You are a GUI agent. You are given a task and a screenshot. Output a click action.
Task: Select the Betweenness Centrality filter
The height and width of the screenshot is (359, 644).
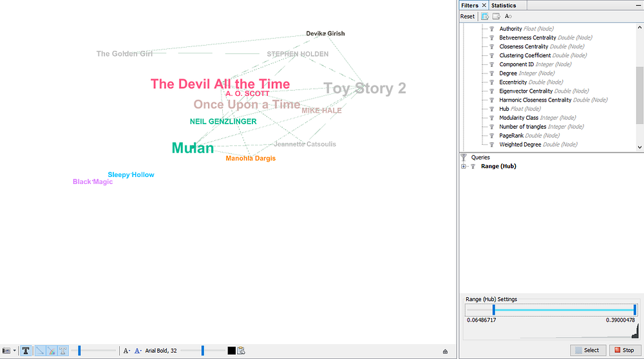(x=546, y=38)
